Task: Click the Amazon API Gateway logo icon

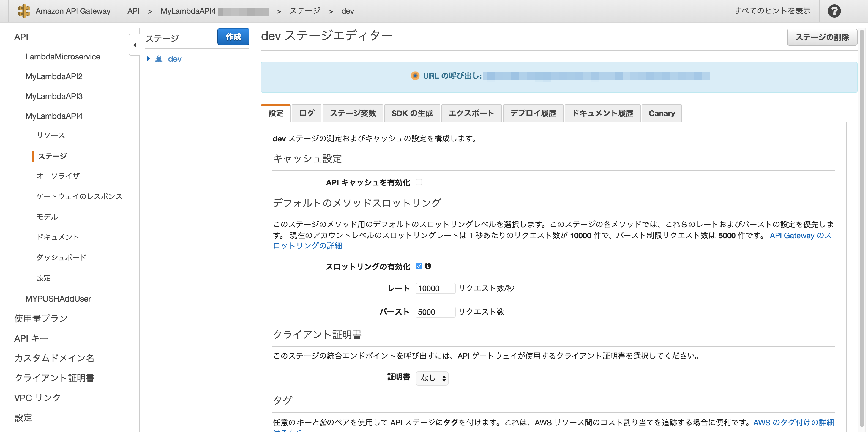Action: click(24, 11)
